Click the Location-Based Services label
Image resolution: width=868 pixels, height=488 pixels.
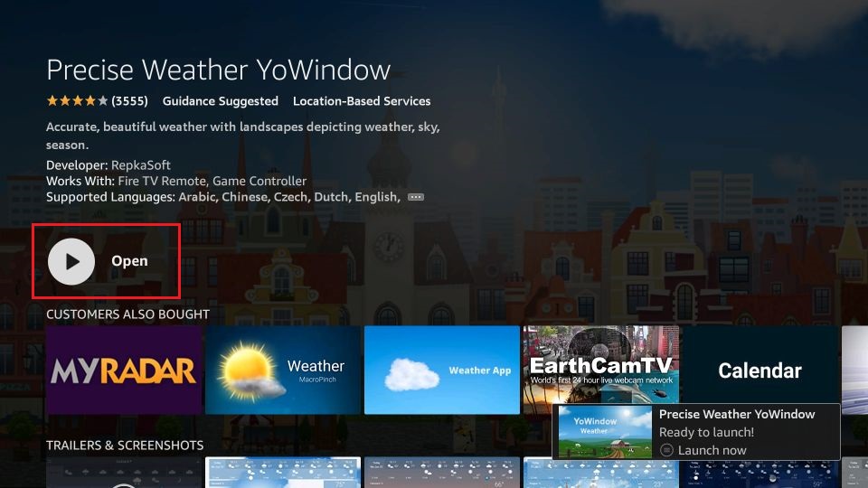pyautogui.click(x=362, y=100)
